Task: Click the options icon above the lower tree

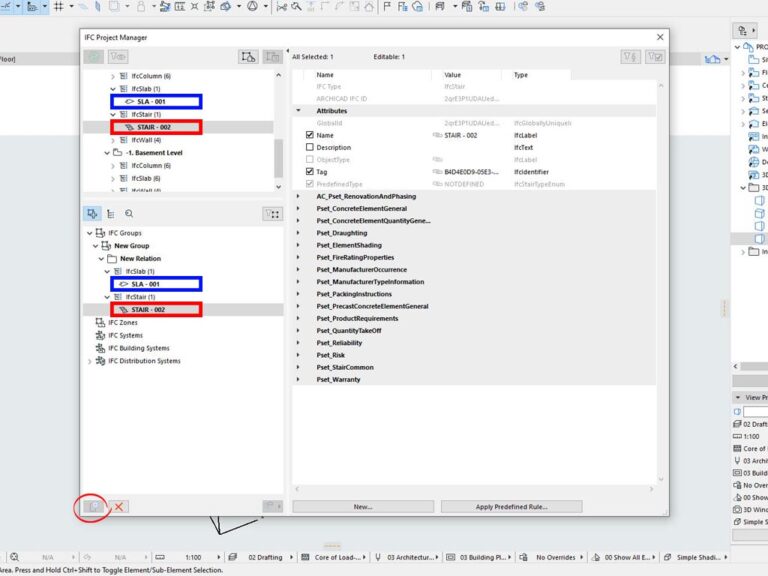Action: pyautogui.click(x=272, y=214)
